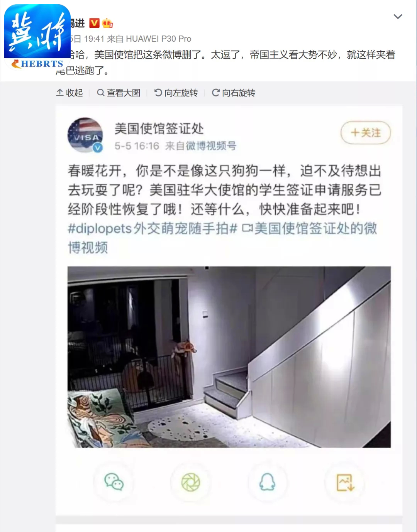417x532 pixels.
Task: Click the orange V verified badge
Action: pos(94,23)
